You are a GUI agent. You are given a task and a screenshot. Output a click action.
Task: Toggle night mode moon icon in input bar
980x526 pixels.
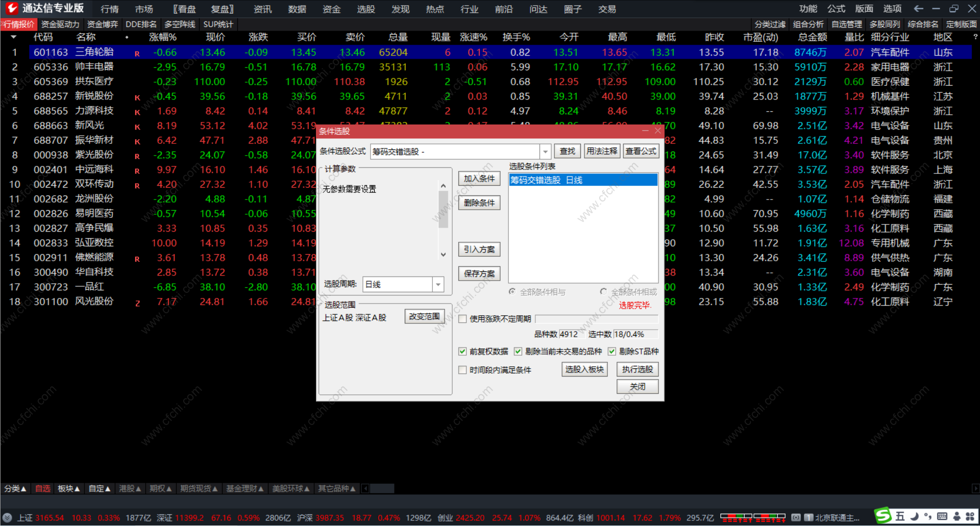(915, 517)
